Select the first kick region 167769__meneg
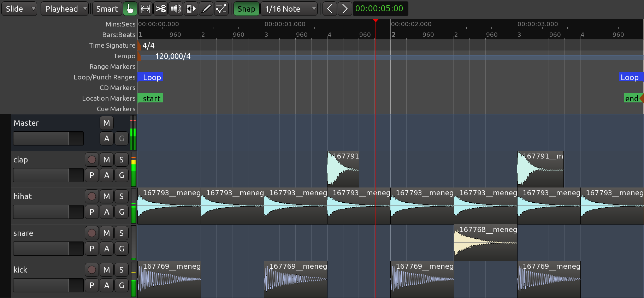The height and width of the screenshot is (298, 644). (x=169, y=279)
